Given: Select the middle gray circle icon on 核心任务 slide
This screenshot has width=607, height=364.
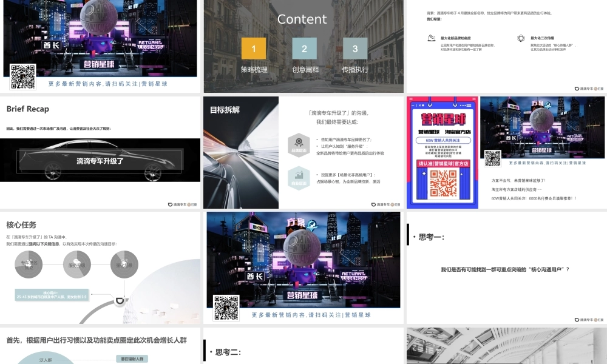Looking at the screenshot, I should [76, 264].
